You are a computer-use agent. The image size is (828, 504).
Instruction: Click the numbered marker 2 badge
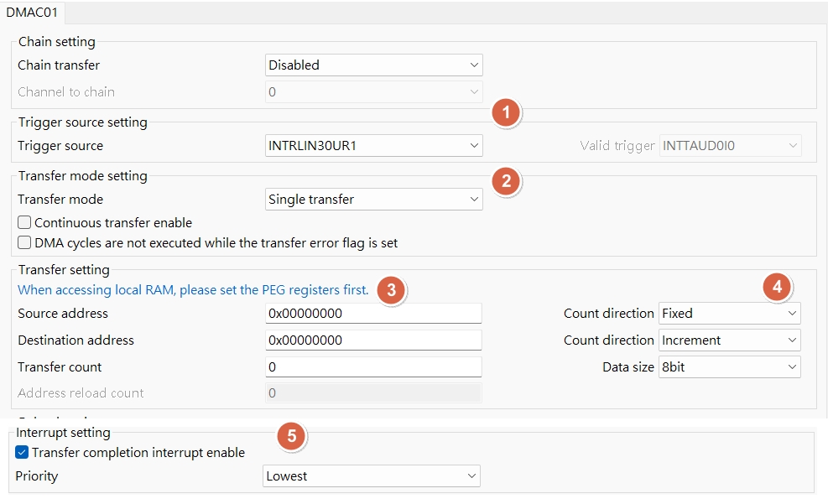click(x=505, y=180)
